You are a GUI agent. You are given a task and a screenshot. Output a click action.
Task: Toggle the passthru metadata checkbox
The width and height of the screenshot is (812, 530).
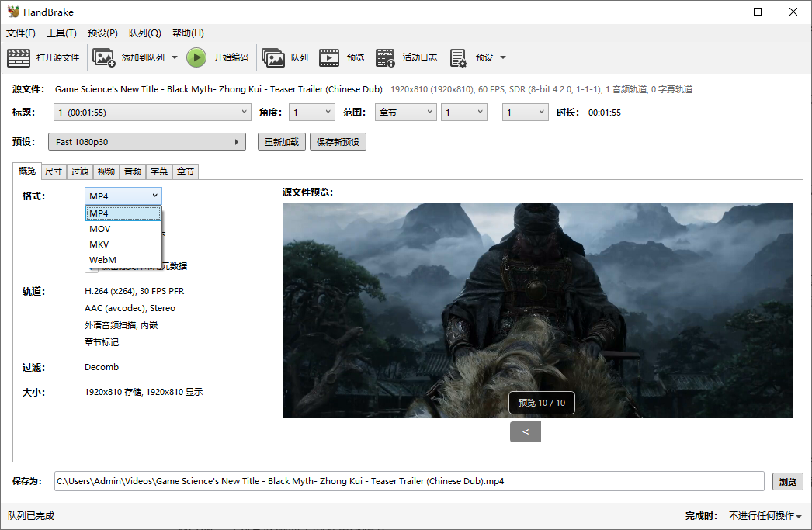coord(91,268)
